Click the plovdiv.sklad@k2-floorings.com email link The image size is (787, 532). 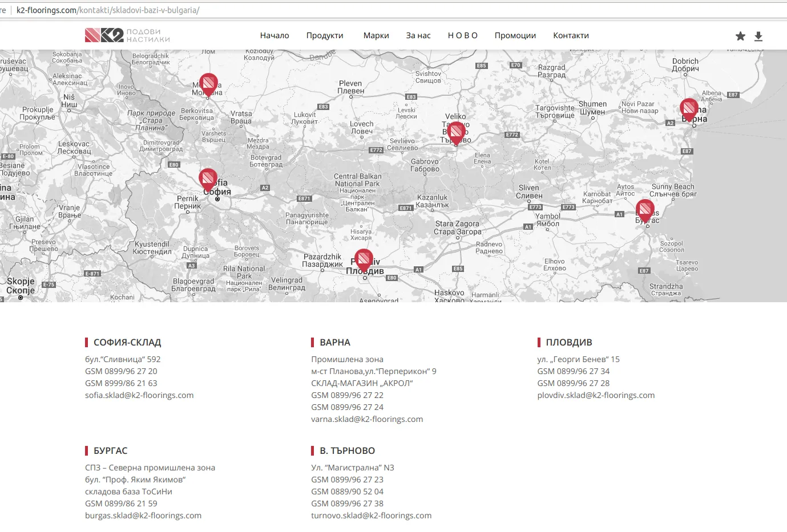point(596,395)
